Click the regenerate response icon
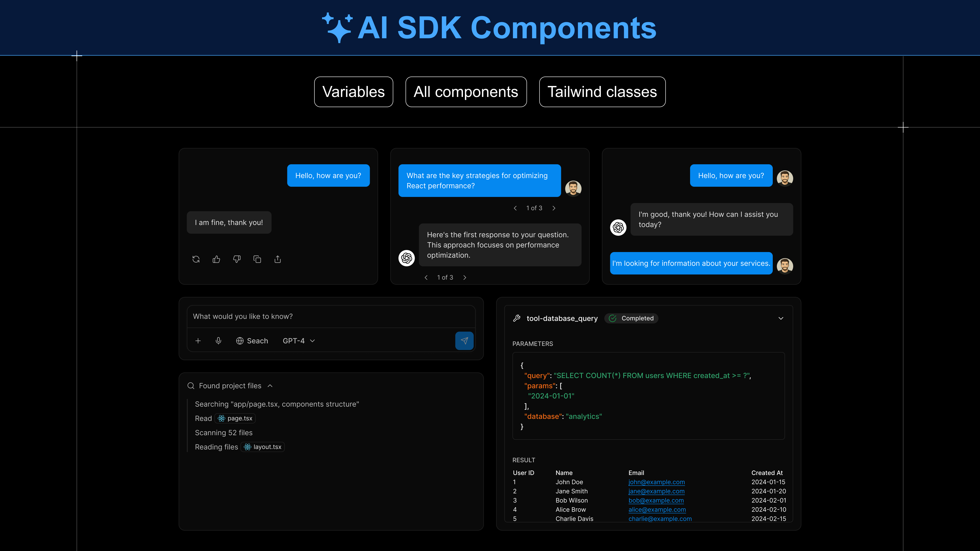This screenshot has height=551, width=980. tap(196, 259)
